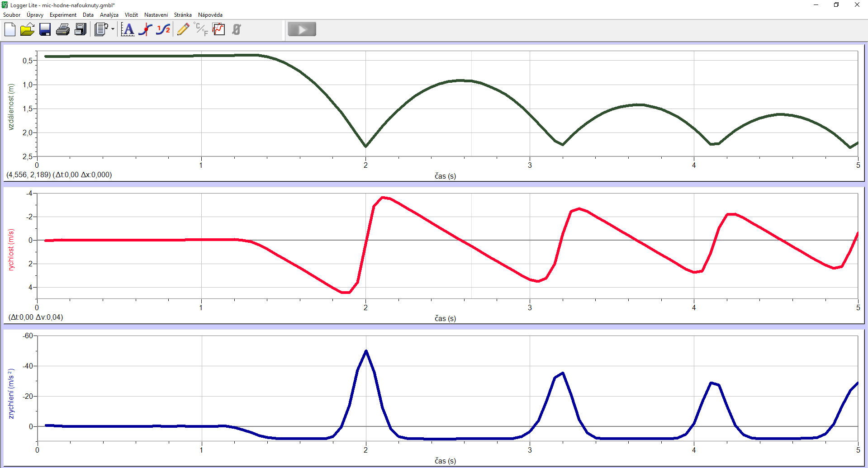Click the page navigation icon
Screen dimensions: 868x468
point(101,30)
